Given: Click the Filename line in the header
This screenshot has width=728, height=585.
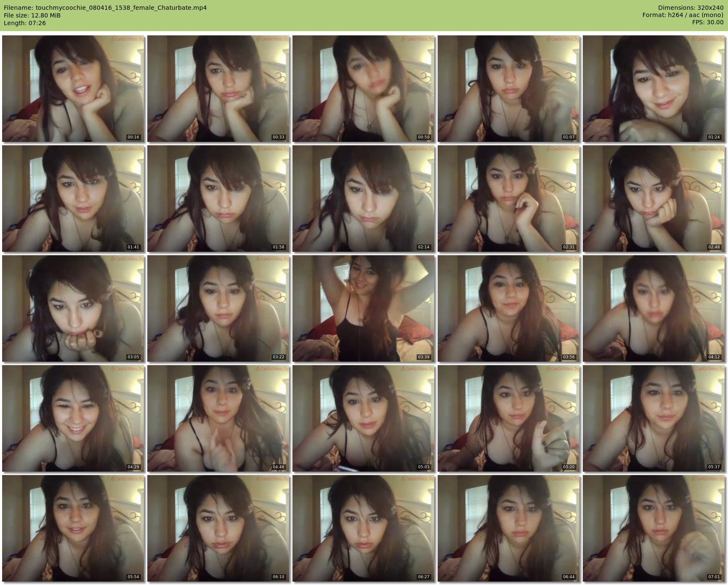Looking at the screenshot, I should coord(105,8).
